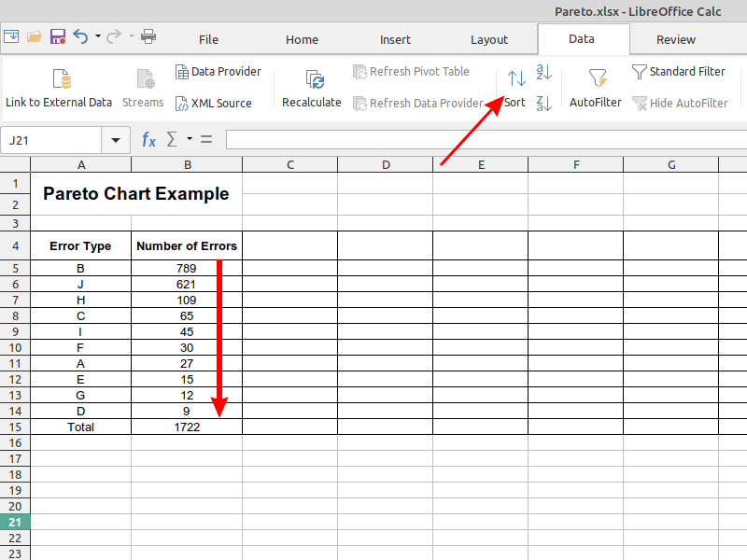
Task: Click the cell containing 65
Action: point(187,315)
